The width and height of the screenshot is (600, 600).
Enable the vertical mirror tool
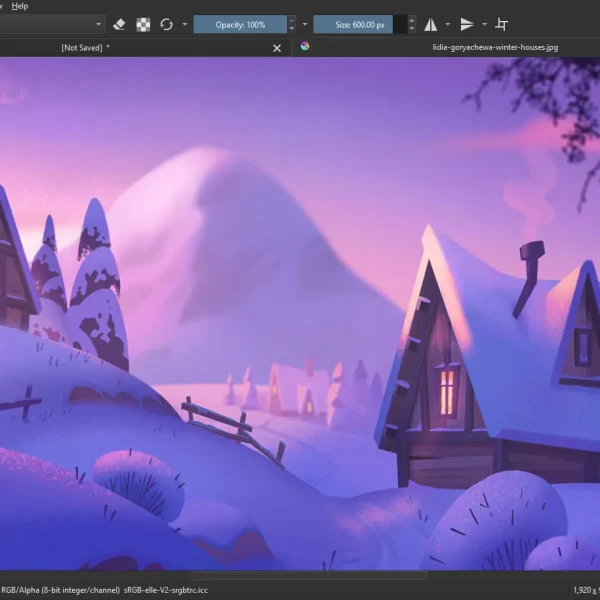click(467, 24)
